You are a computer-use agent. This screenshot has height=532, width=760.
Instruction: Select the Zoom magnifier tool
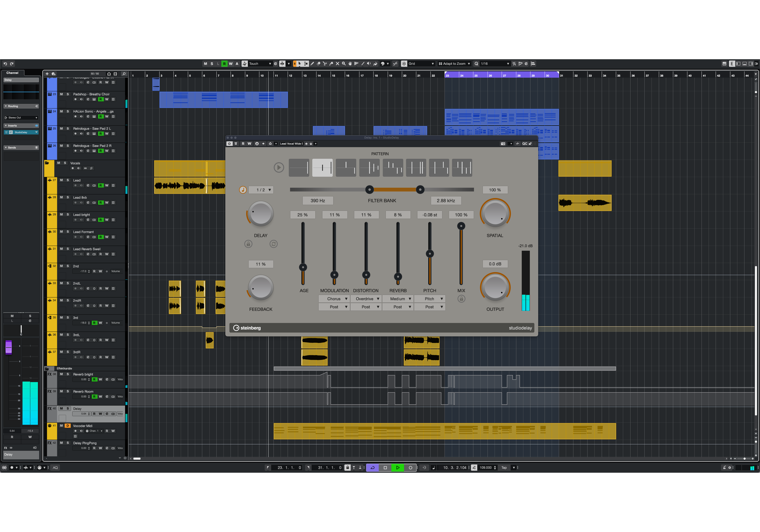click(x=344, y=64)
